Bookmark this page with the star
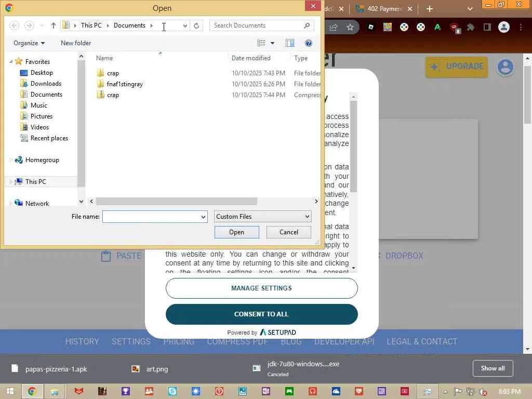Viewport: 532px width, 399px height. pyautogui.click(x=350, y=27)
